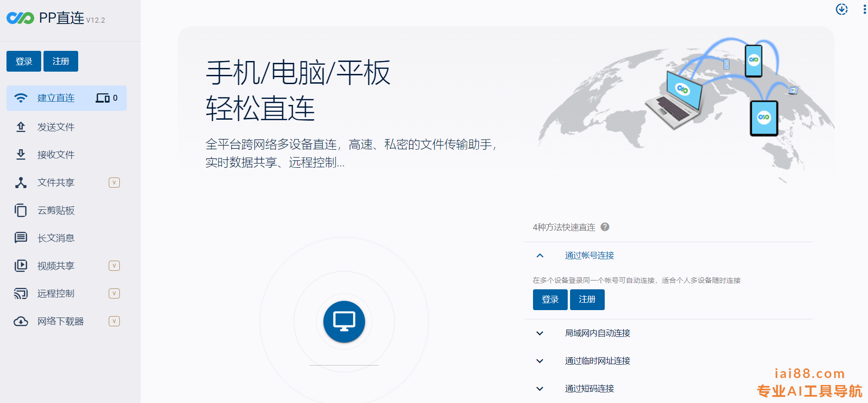
Task: Click the V12.2 version label
Action: 96,20
